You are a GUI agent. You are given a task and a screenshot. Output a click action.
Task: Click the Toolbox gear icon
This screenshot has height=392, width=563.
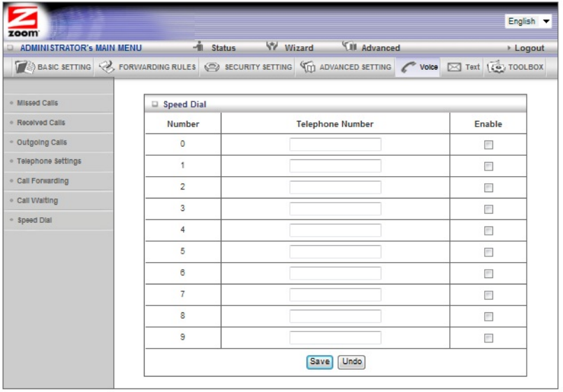click(x=496, y=67)
